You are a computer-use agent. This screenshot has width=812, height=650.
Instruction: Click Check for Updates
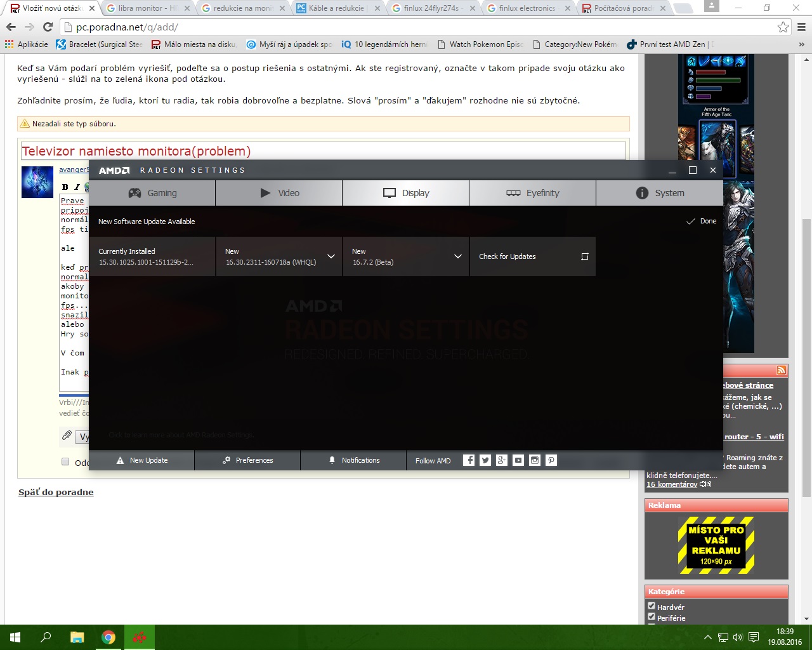533,256
